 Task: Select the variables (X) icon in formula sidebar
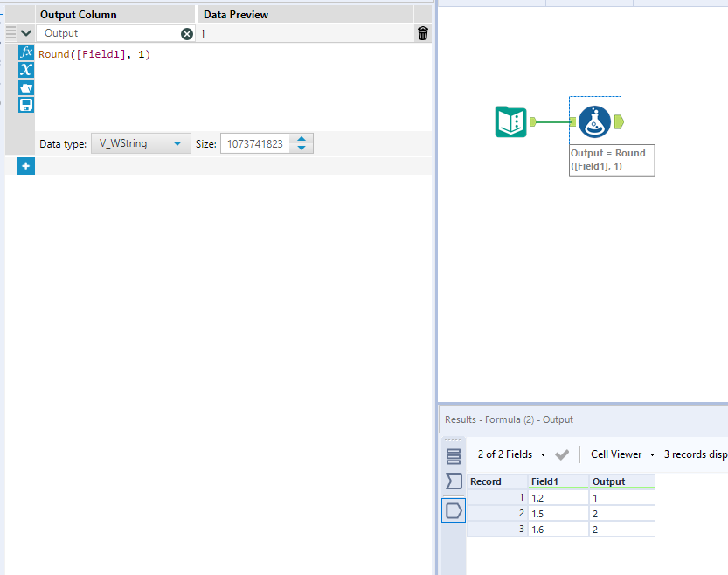pos(25,69)
